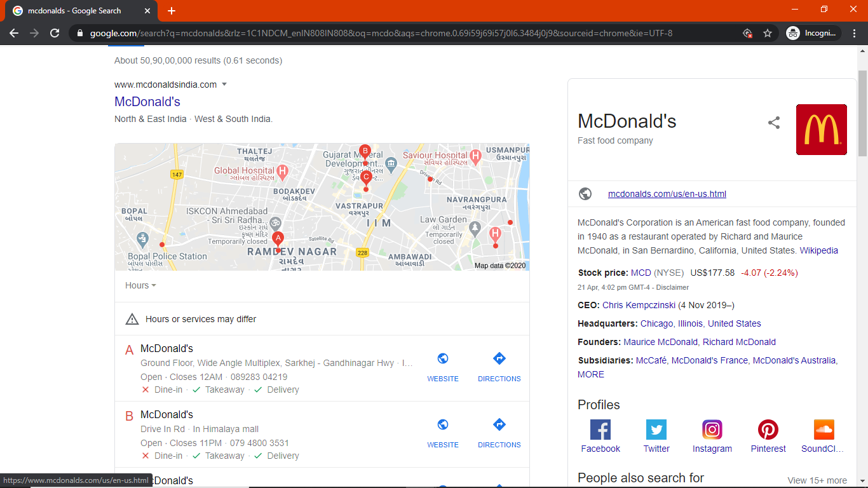Screen dimensions: 868x488
Task: Expand the www.mcdonaldsindia.com result options arrow
Action: pos(224,84)
